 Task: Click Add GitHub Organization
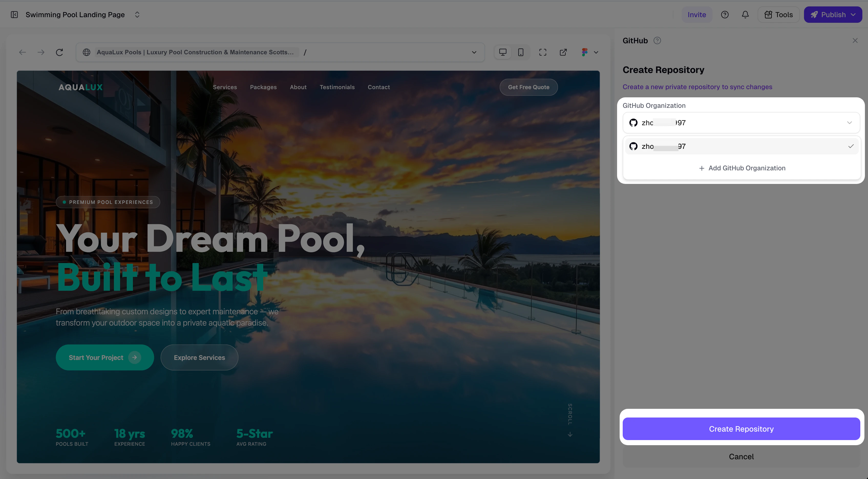tap(742, 168)
